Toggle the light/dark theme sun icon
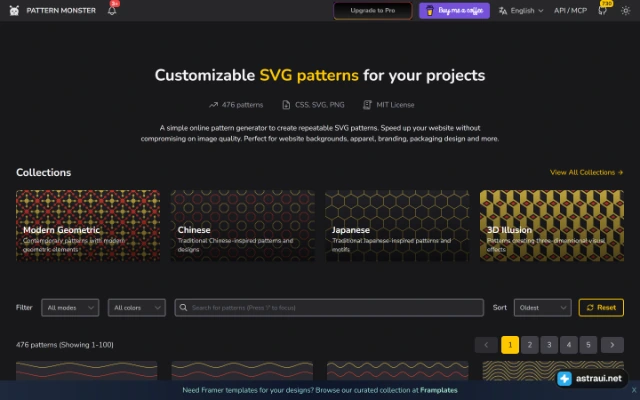The width and height of the screenshot is (640, 400). point(625,11)
